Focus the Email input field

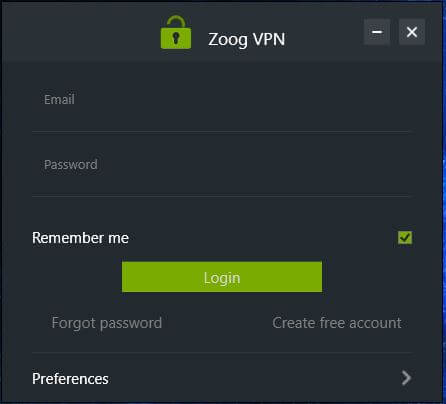coord(221,100)
